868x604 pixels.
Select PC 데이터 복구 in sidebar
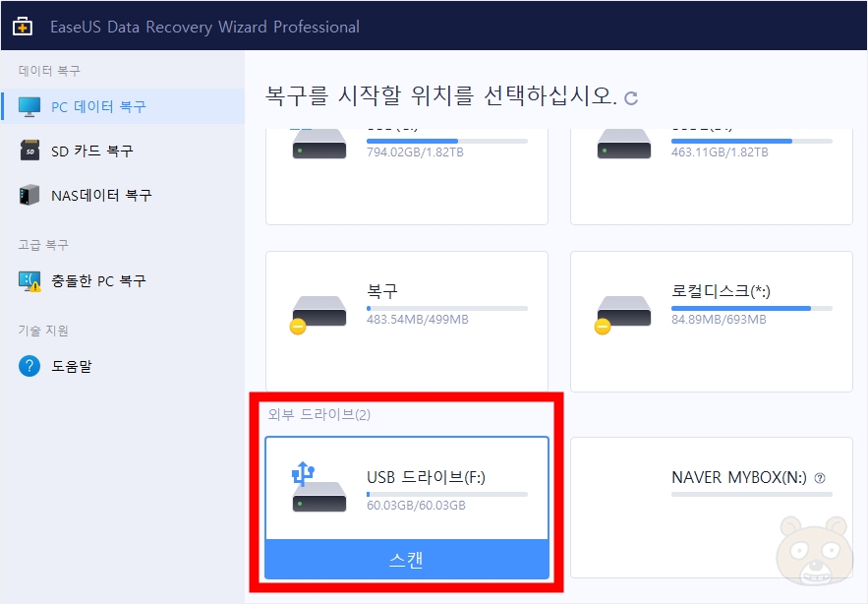tap(123, 106)
